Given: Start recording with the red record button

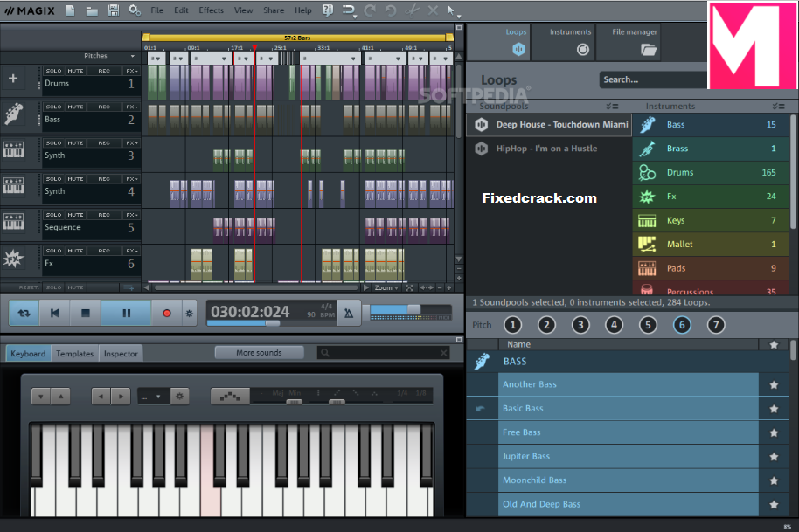Looking at the screenshot, I should pos(167,313).
